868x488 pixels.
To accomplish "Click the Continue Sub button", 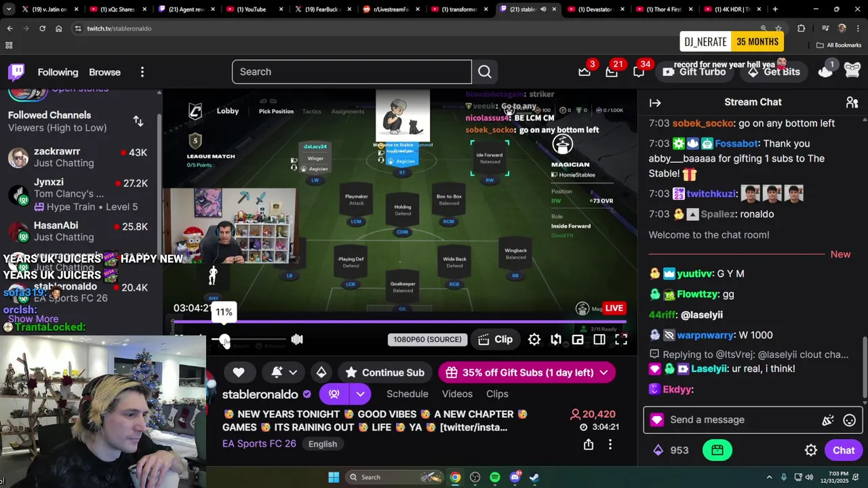I will pyautogui.click(x=385, y=373).
